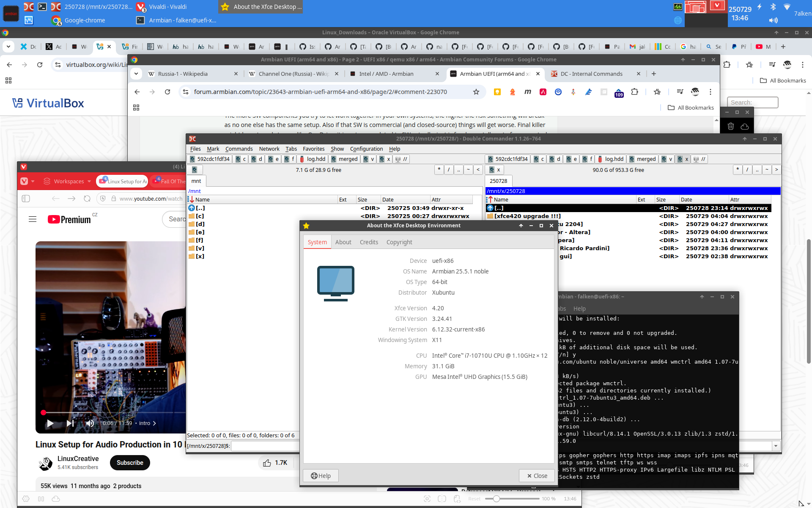Open YouTube hamburger guide menu
Screen dimensions: 812x508
tap(33, 219)
